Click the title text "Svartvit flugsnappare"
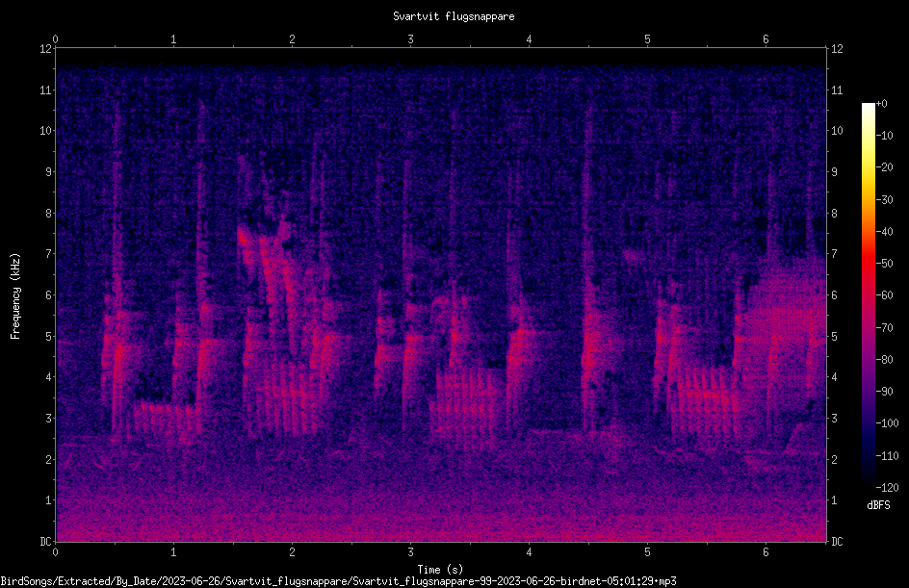This screenshot has height=588, width=909. 454,16
